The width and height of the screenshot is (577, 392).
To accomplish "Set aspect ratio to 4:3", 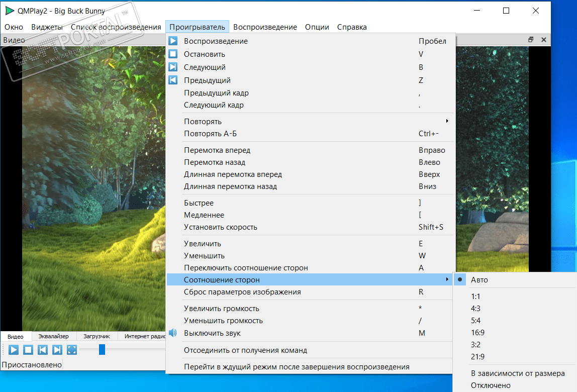I will (515, 309).
